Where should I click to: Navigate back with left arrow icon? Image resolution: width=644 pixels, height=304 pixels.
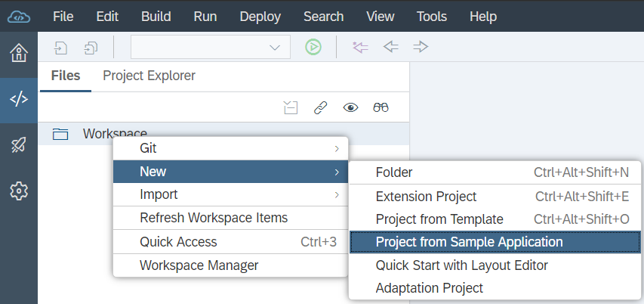click(390, 47)
